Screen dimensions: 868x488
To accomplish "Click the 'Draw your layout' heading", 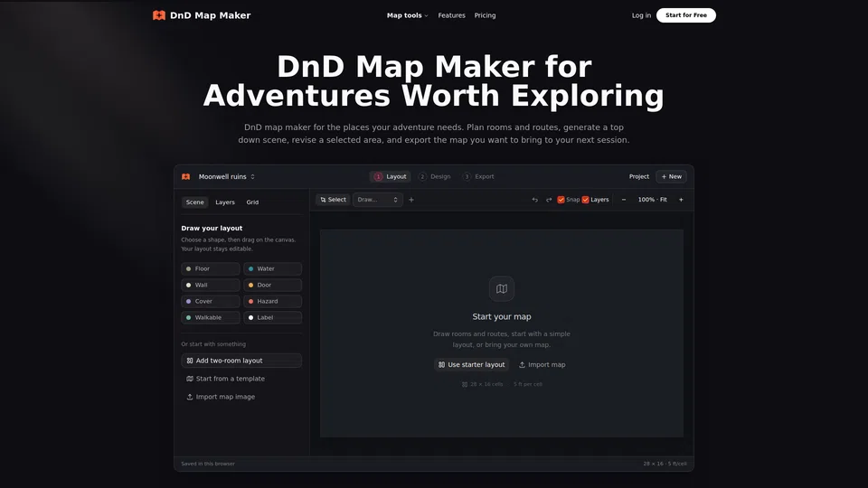I will 212,228.
